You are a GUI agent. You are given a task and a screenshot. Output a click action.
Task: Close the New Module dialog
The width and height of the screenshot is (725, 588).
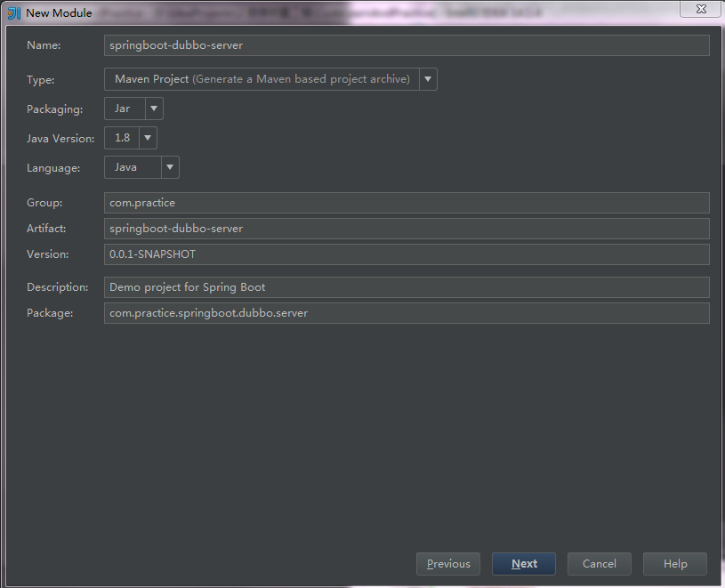700,9
